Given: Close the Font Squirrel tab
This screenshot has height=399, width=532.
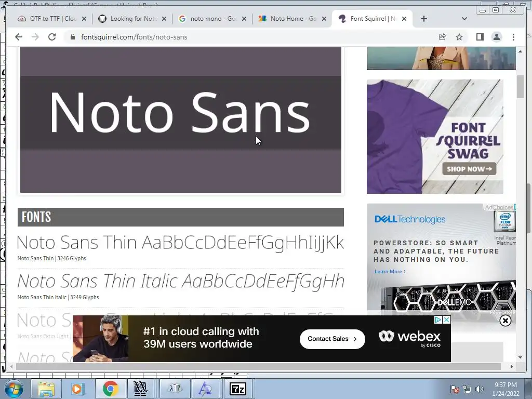Looking at the screenshot, I should (404, 19).
